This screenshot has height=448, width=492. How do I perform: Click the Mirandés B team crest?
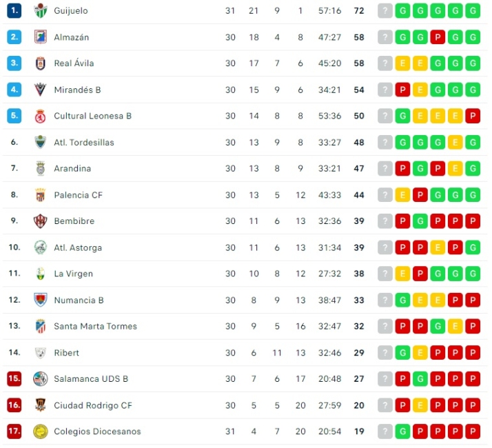point(40,90)
